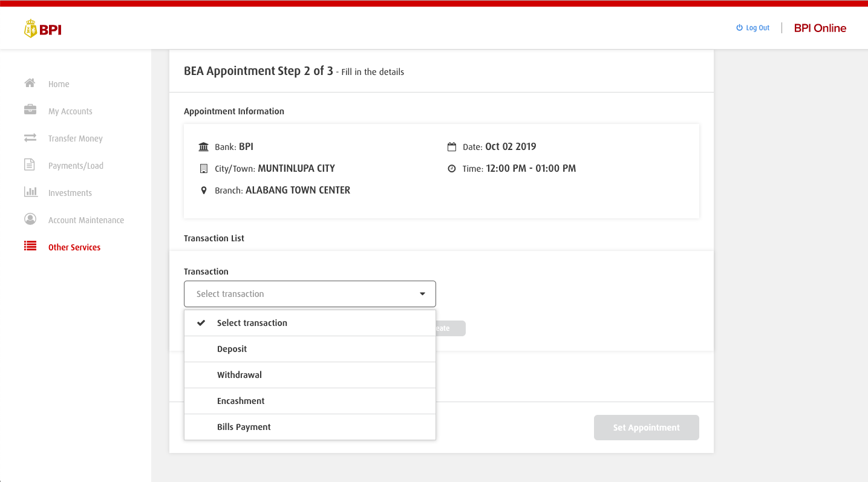The width and height of the screenshot is (868, 482).
Task: Click the BPI logo in the header
Action: [43, 28]
